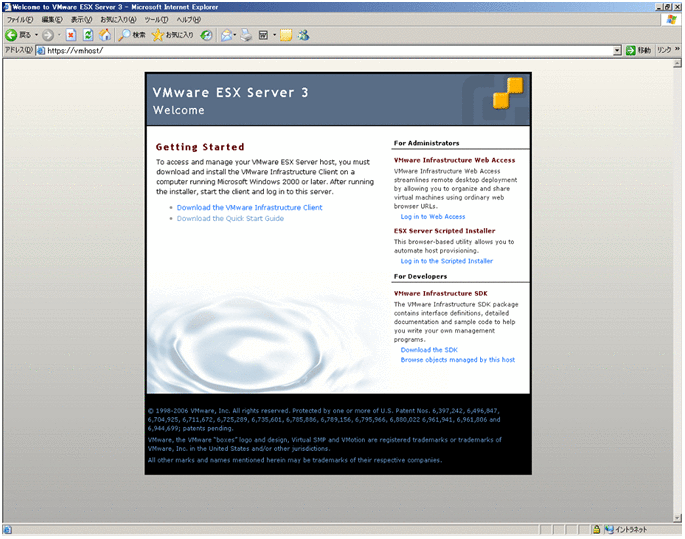685x539 pixels.
Task: Click the Windows flag logo
Action: tap(671, 20)
